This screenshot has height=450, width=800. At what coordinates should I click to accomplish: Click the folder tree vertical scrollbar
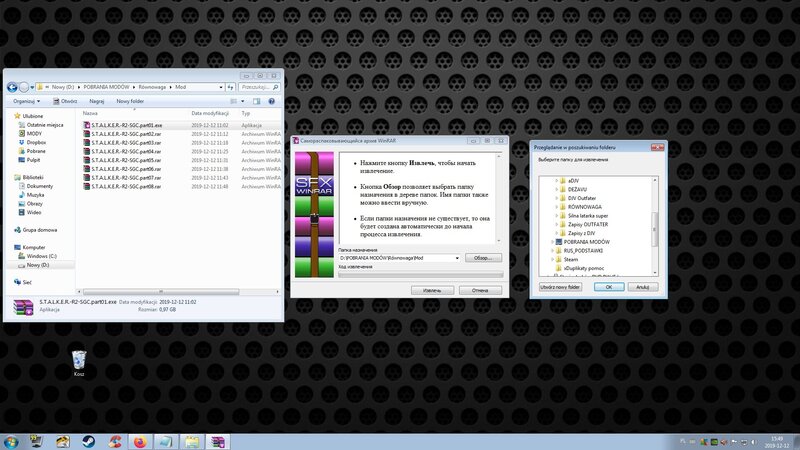pyautogui.click(x=656, y=225)
